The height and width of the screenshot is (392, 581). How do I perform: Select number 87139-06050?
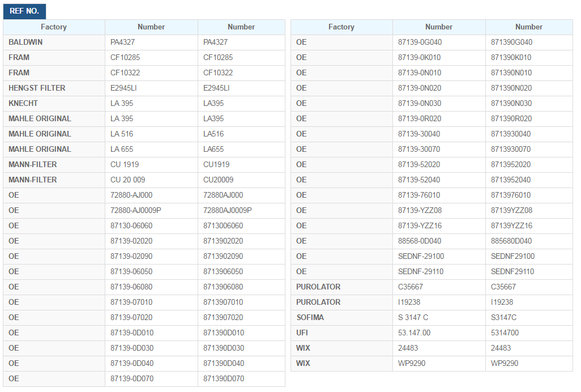[131, 271]
